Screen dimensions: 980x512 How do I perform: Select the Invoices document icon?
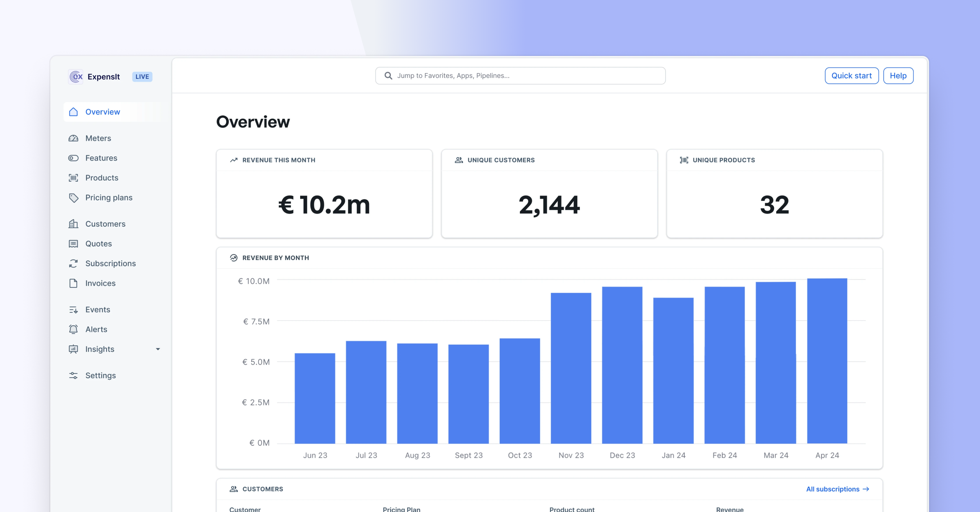click(x=73, y=283)
